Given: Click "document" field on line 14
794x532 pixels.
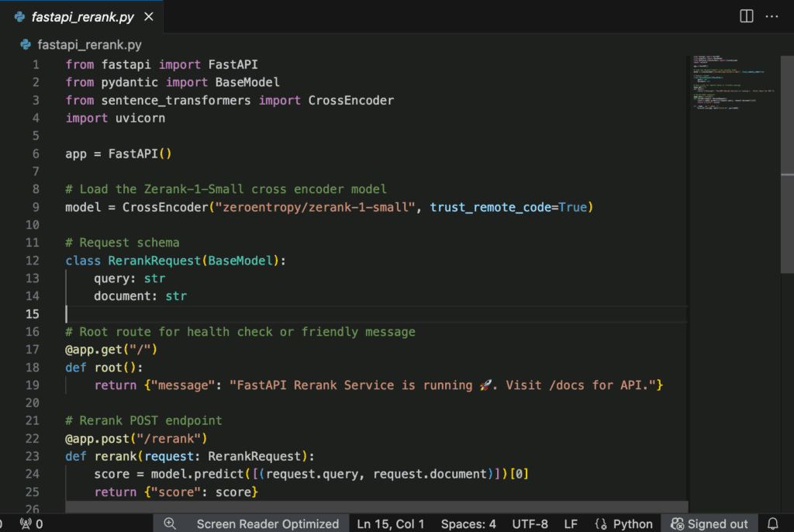Looking at the screenshot, I should click(123, 296).
